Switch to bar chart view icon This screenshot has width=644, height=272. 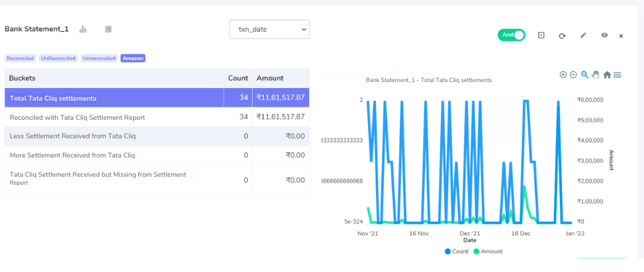click(x=83, y=29)
